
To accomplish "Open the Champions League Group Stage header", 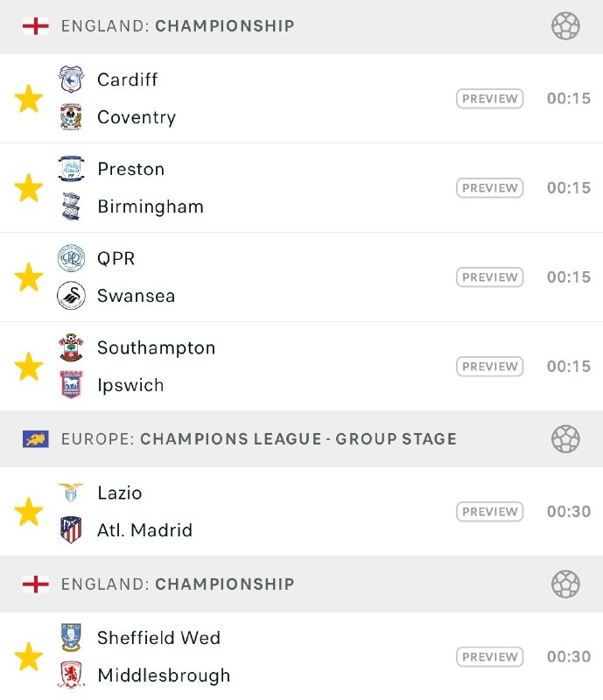I will click(x=259, y=438).
